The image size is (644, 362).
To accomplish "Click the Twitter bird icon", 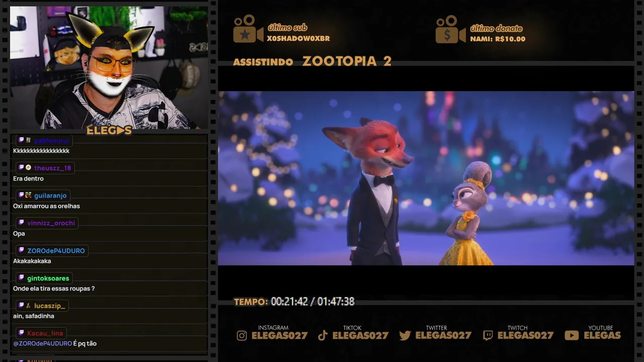I will (x=405, y=336).
